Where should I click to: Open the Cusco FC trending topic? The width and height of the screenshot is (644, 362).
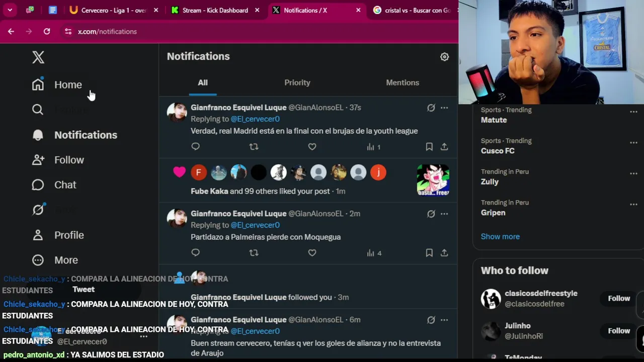click(x=498, y=151)
